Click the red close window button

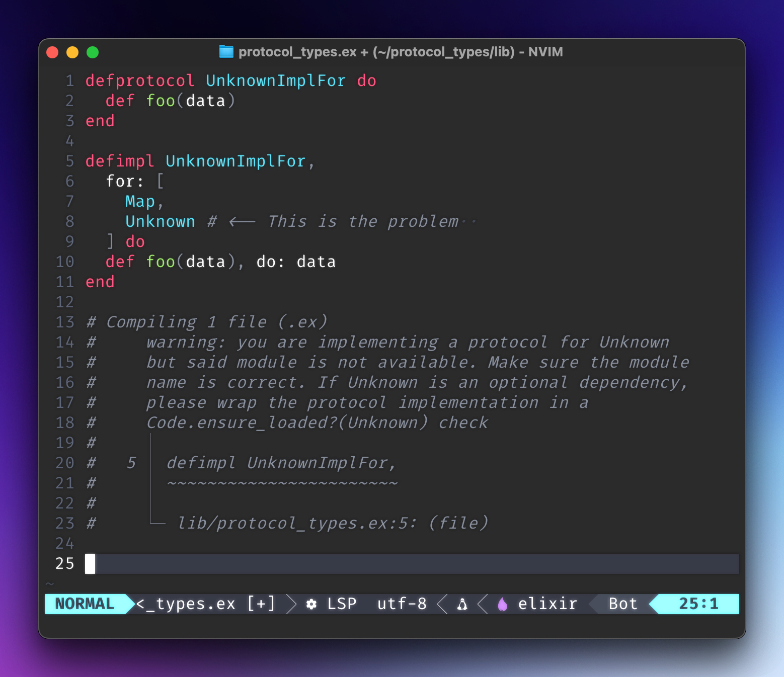pos(52,52)
